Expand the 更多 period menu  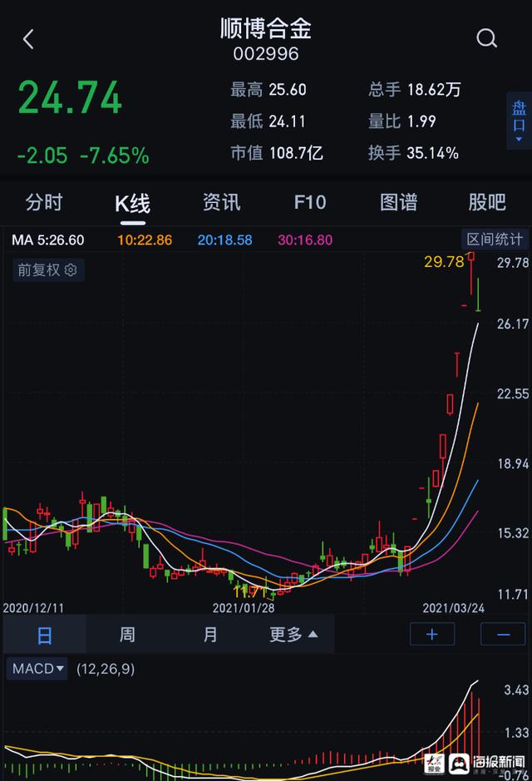coord(293,635)
